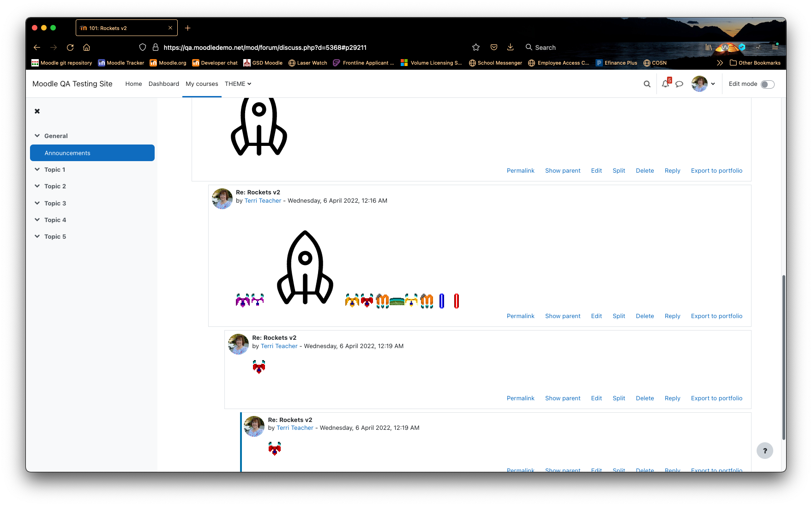Collapse the General section
The height and width of the screenshot is (506, 812).
(37, 136)
